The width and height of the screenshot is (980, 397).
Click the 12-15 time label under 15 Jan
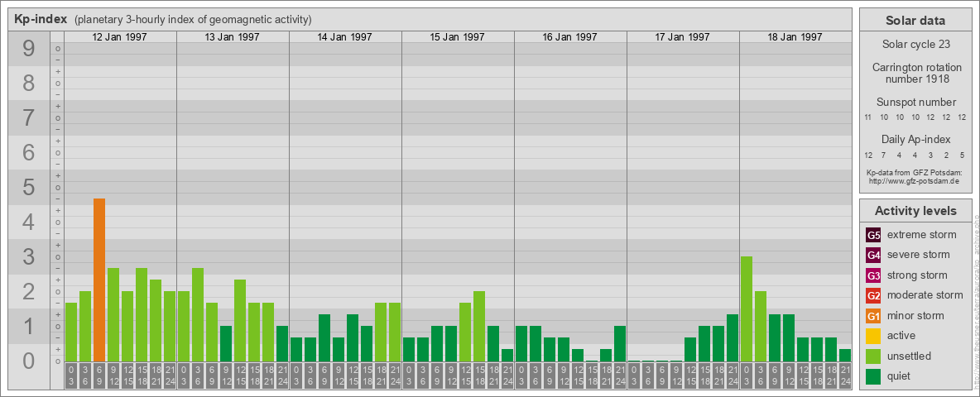(465, 375)
